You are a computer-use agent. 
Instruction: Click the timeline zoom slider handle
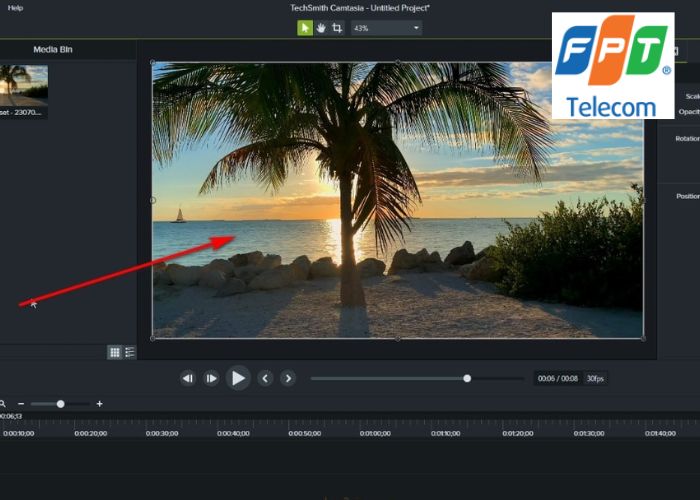(60, 404)
